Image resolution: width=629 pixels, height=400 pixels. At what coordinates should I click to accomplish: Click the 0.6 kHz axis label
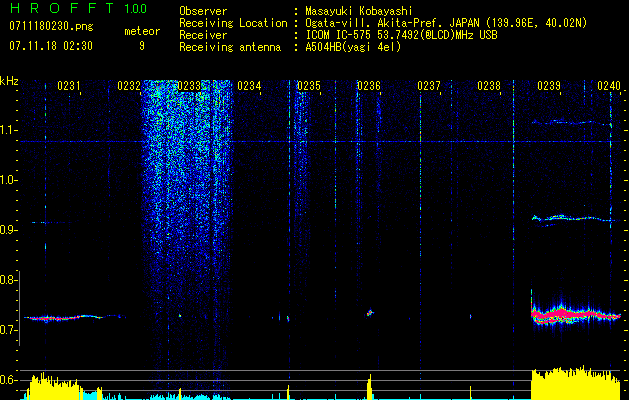7,380
